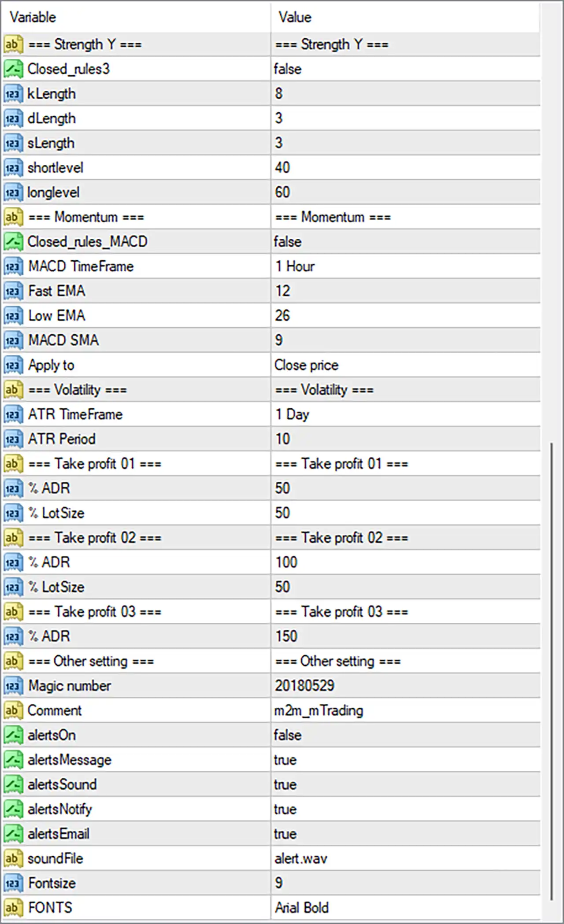Click the string icon for Strength Y header
Image resolution: width=564 pixels, height=924 pixels.
(x=13, y=44)
